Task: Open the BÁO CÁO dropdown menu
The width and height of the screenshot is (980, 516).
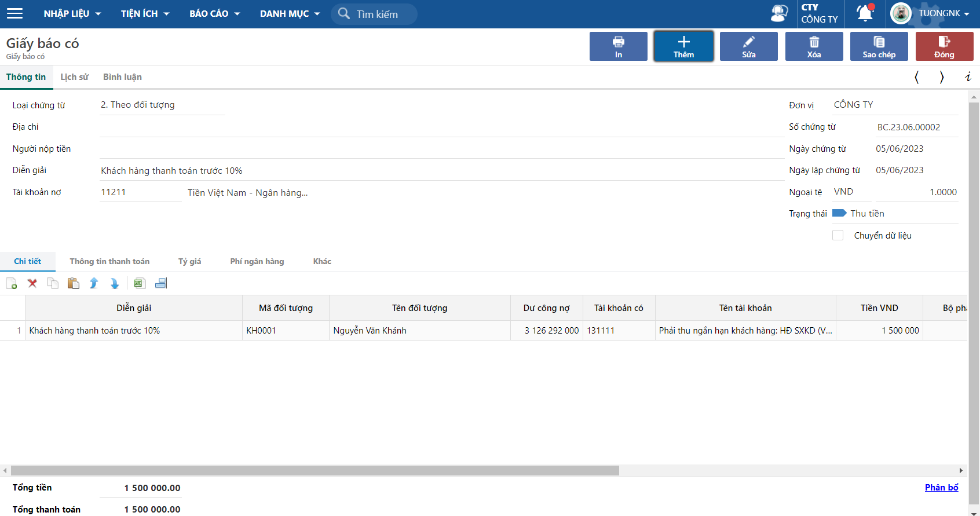Action: (x=214, y=13)
